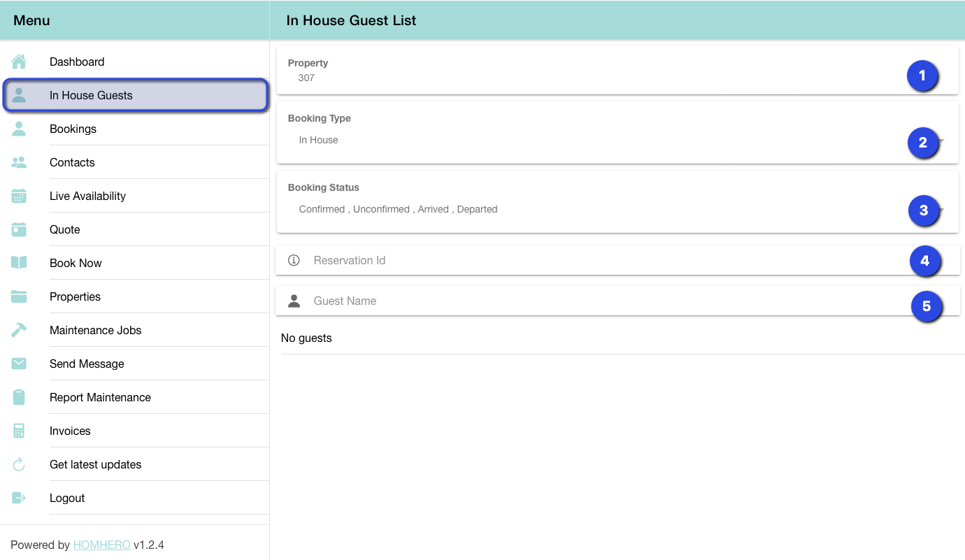The width and height of the screenshot is (965, 560).
Task: Open Bookings from the menu
Action: (73, 129)
